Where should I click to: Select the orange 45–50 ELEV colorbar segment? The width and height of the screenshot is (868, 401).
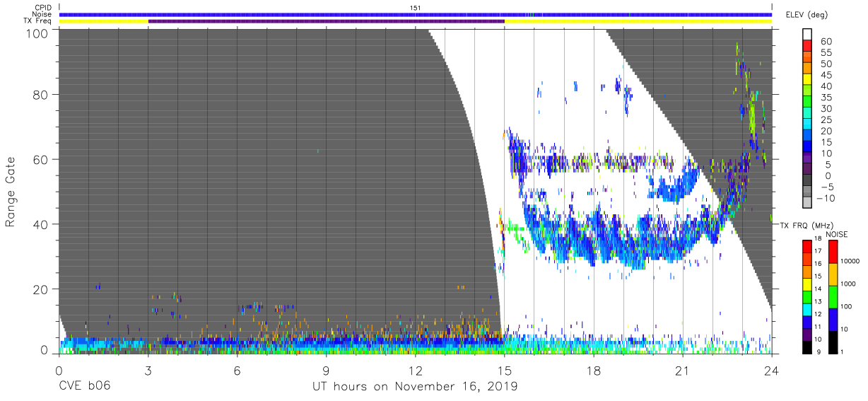(808, 69)
